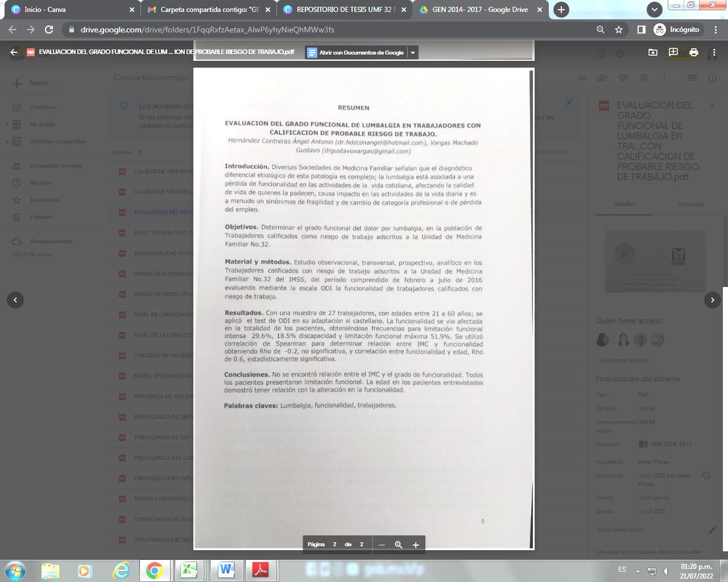Reset zoom with the magnifier icon
This screenshot has width=728, height=582.
(399, 544)
